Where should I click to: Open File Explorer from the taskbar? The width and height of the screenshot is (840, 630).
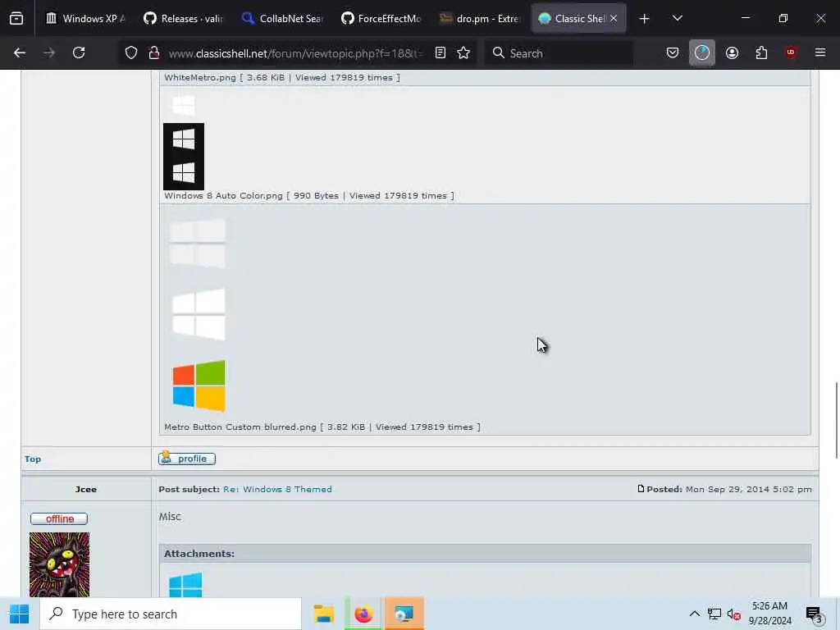click(324, 614)
